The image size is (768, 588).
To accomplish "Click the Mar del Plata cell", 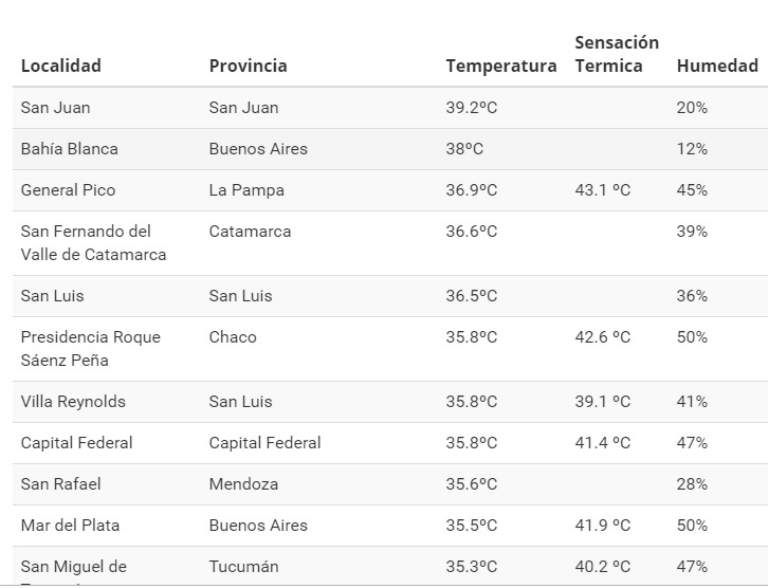I will pyautogui.click(x=67, y=525).
